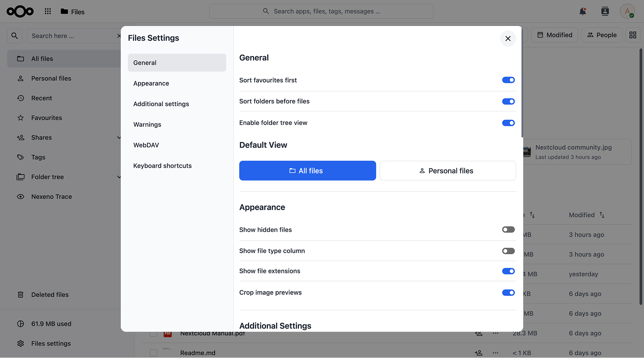Screen dimensions: 644x358
Task: Open Keyboard shortcuts tab
Action: click(x=177, y=166)
